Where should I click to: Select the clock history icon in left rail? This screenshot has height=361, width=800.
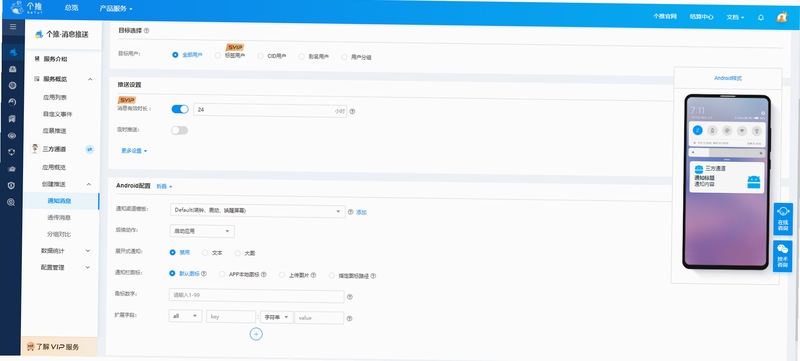(x=12, y=102)
